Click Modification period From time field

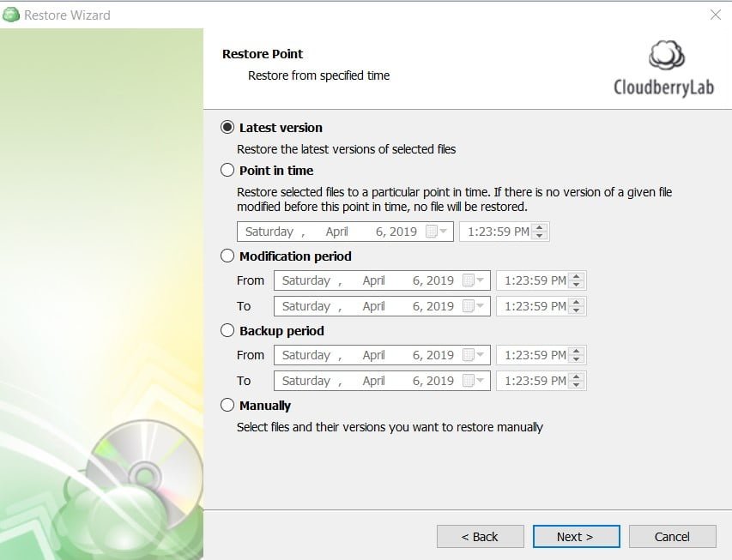(541, 280)
